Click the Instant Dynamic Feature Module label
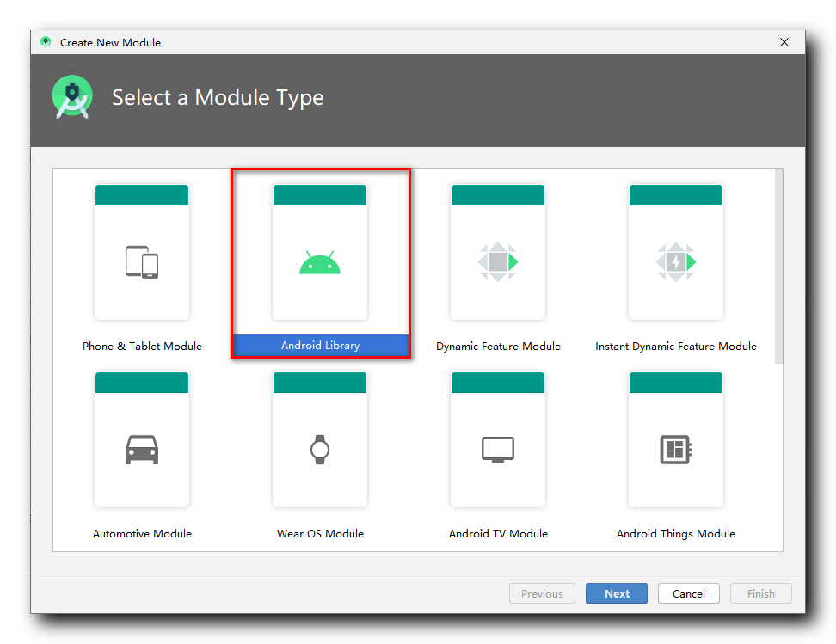Screen dimensions: 836x644 676,346
